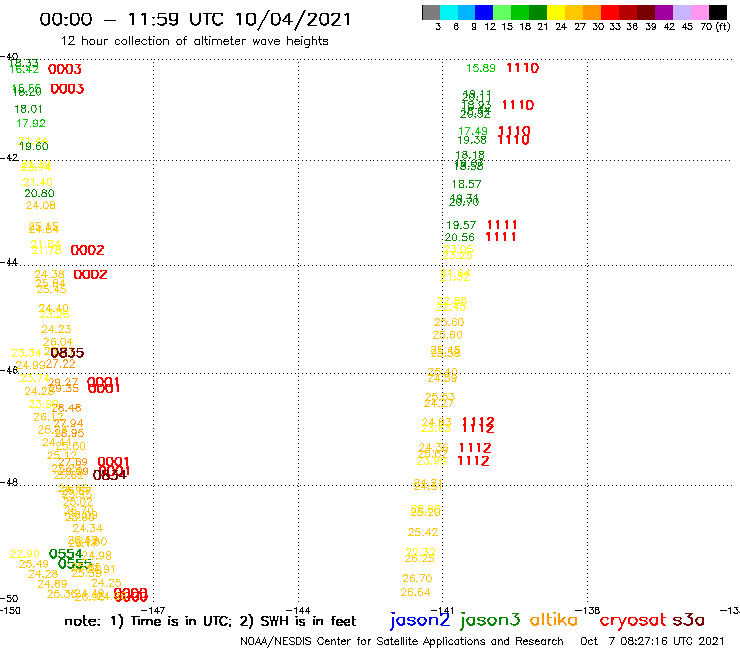
Task: Click the lavender swatch in the legend
Action: [x=681, y=12]
